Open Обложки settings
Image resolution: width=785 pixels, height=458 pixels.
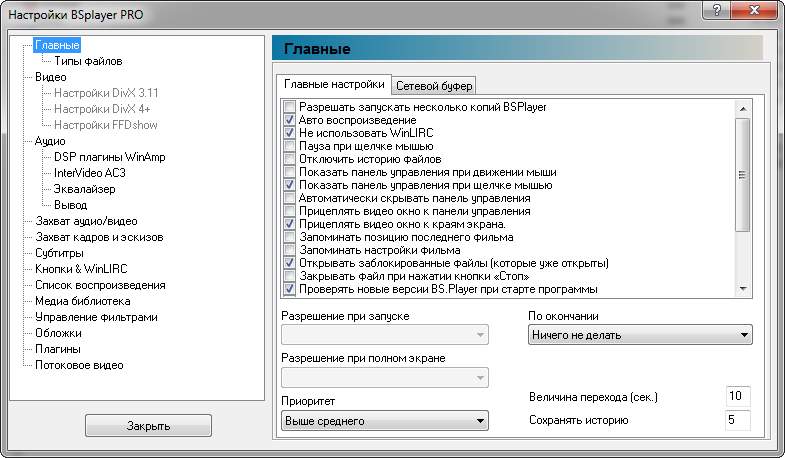[x=58, y=333]
